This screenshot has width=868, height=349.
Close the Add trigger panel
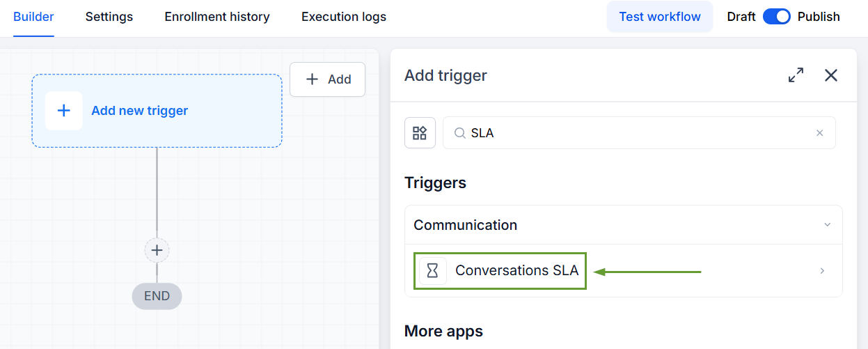coord(831,75)
